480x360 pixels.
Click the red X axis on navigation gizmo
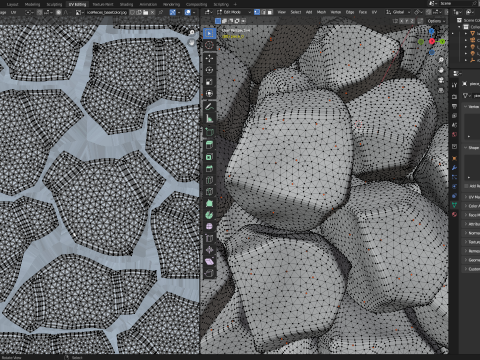432,41
